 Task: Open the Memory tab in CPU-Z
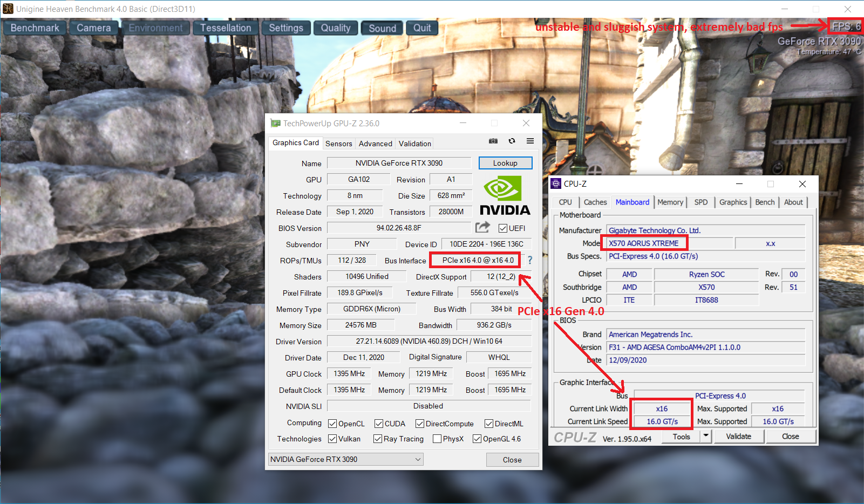tap(670, 202)
